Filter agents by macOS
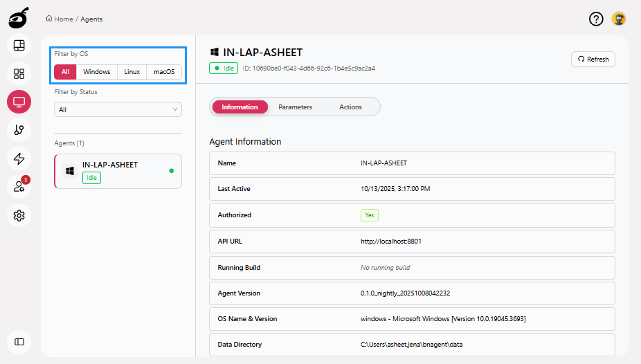 [164, 72]
